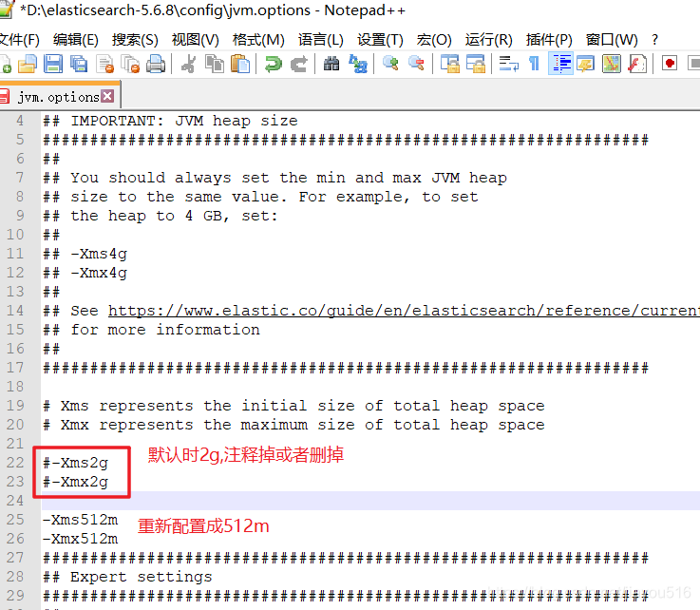
Task: Toggle the indent guide icon
Action: click(x=560, y=64)
